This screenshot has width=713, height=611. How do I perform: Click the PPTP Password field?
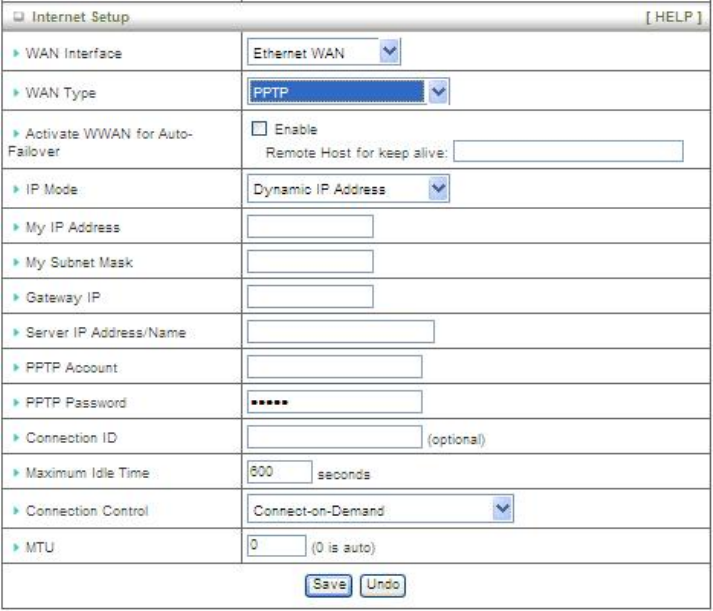coord(334,401)
